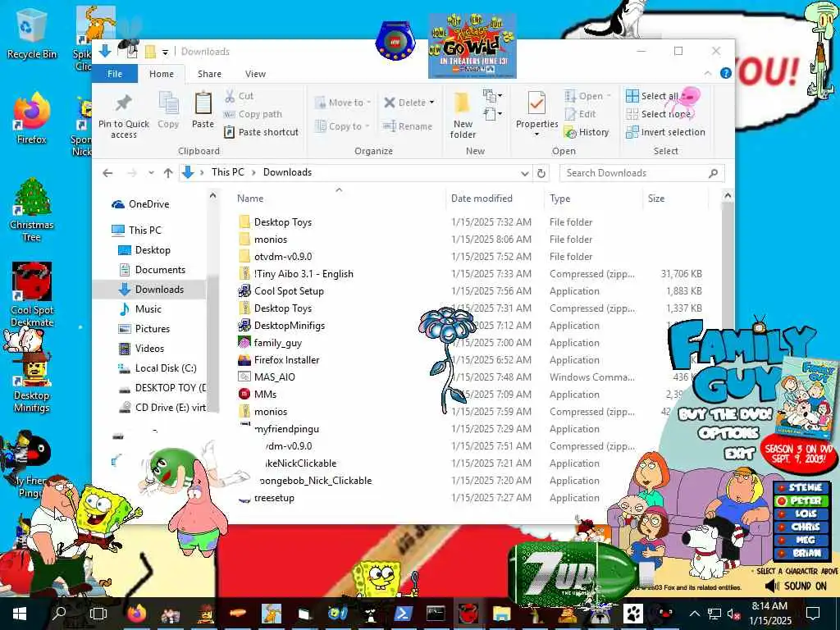This screenshot has width=840, height=630.
Task: Refresh the Downloads folder view
Action: (x=541, y=173)
